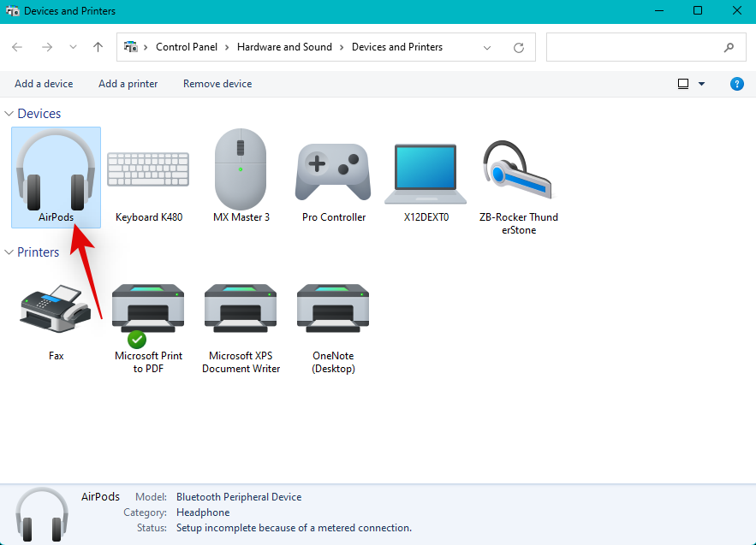Image resolution: width=756 pixels, height=545 pixels.
Task: Refresh the Devices and Printers view
Action: click(x=518, y=47)
